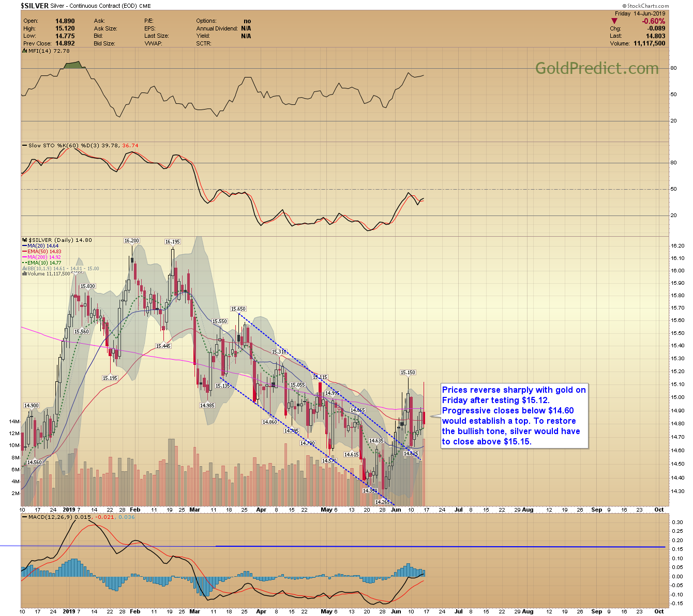Click the red EMA(50) line marker in legend
Image resolution: width=693 pixels, height=616 pixels.
[x=24, y=252]
